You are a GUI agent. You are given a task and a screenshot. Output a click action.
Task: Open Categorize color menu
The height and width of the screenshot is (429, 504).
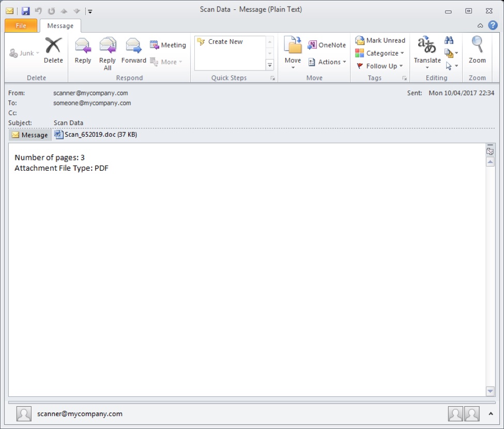click(x=379, y=53)
